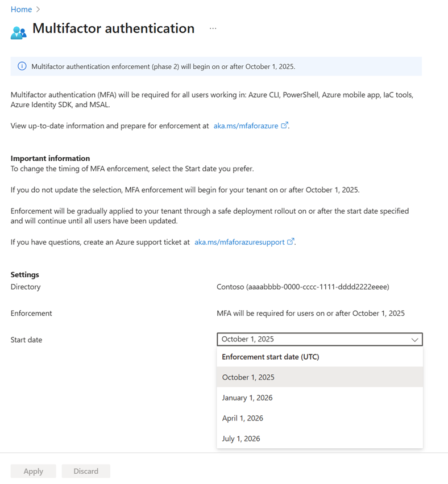Click the info icon in the enforcement banner
This screenshot has height=484, width=448.
pyautogui.click(x=22, y=66)
